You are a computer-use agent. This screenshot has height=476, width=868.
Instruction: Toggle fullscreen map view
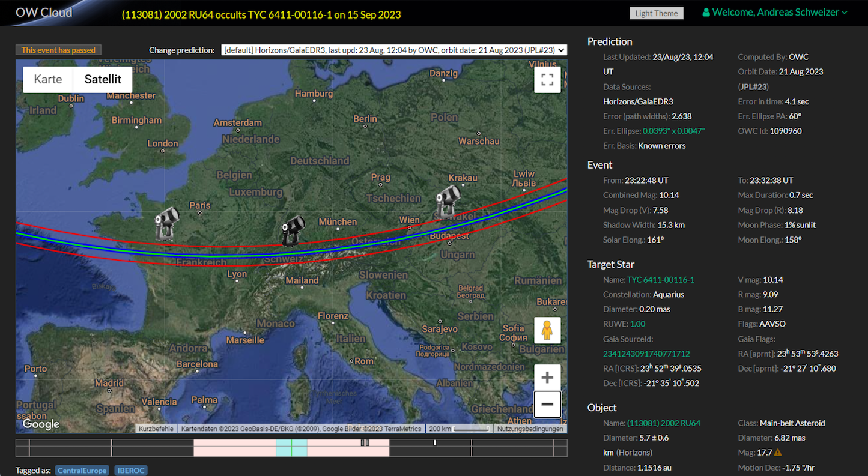[x=547, y=80]
